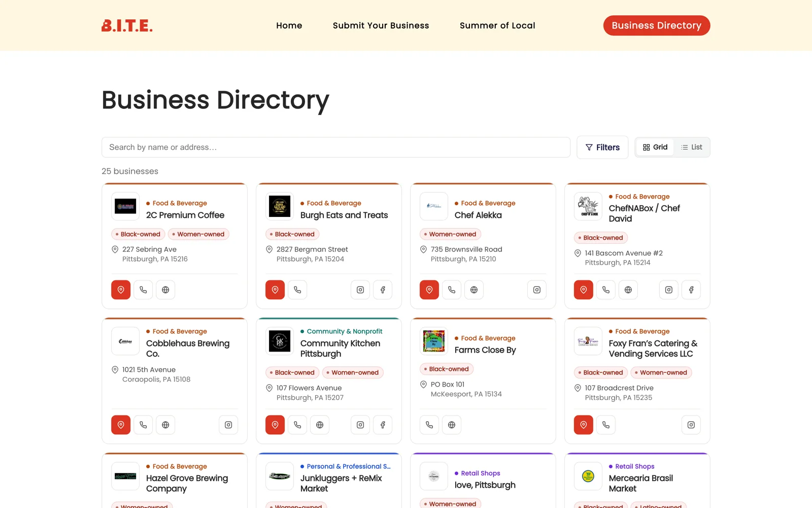
Task: Open Foxy Fran's Catering Instagram icon
Action: (x=691, y=425)
